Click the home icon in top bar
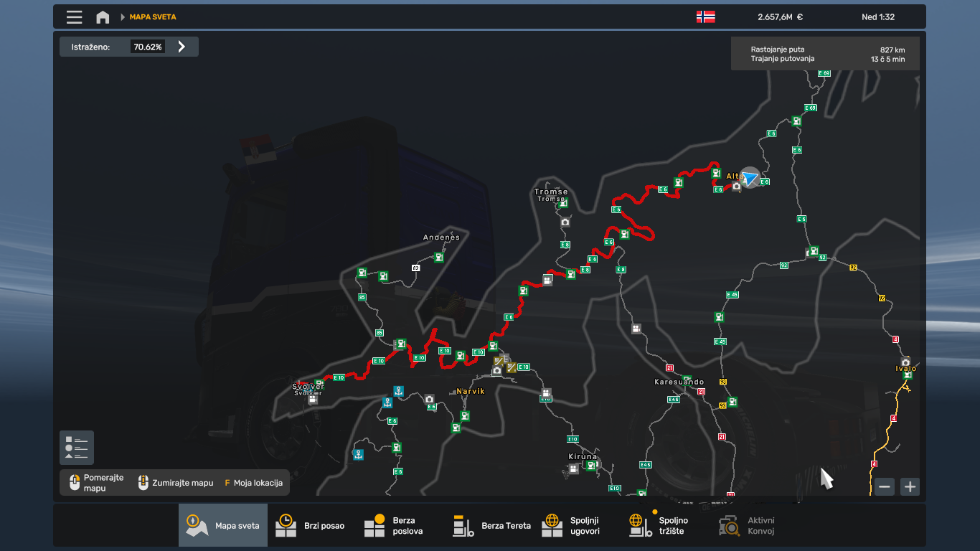Image resolution: width=980 pixels, height=551 pixels. (x=103, y=17)
